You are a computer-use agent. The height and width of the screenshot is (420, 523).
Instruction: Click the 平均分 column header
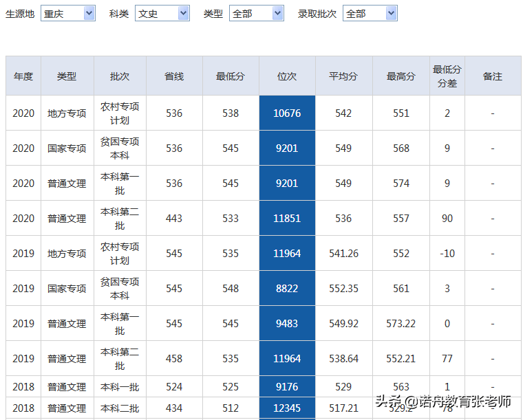click(x=343, y=76)
